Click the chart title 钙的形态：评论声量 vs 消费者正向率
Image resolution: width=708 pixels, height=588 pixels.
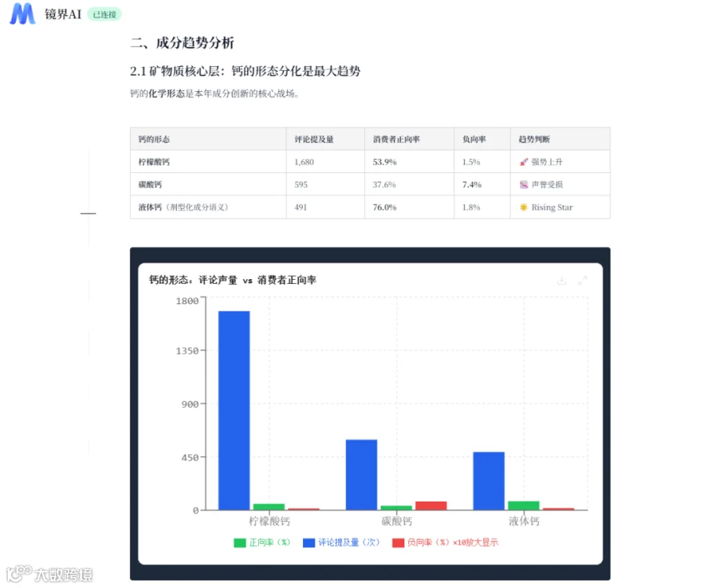coord(233,280)
